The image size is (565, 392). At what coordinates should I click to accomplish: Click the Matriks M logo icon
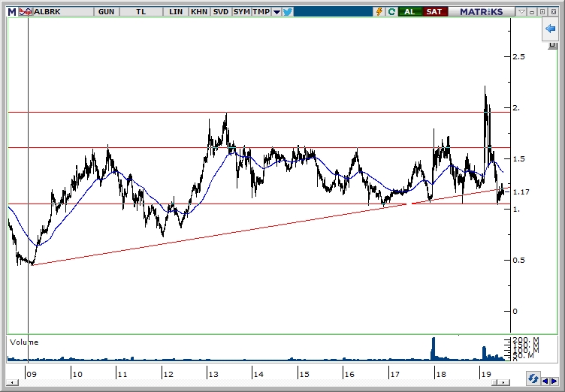12,12
